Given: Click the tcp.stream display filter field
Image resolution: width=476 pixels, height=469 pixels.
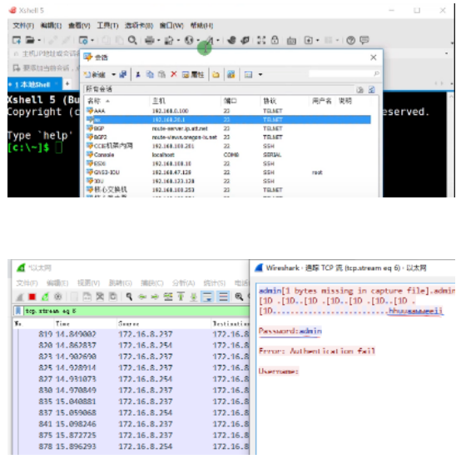Looking at the screenshot, I should click(136, 311).
